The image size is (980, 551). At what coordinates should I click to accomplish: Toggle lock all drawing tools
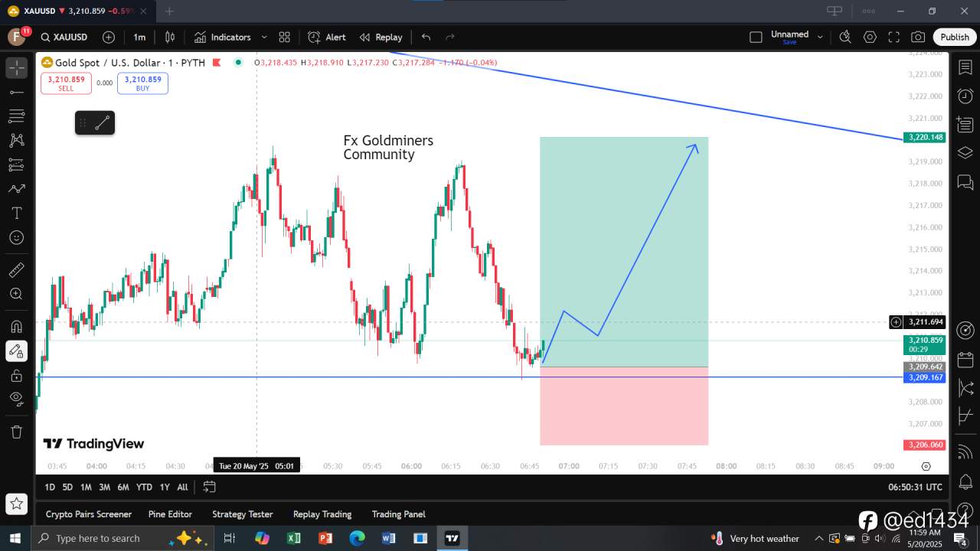click(17, 376)
